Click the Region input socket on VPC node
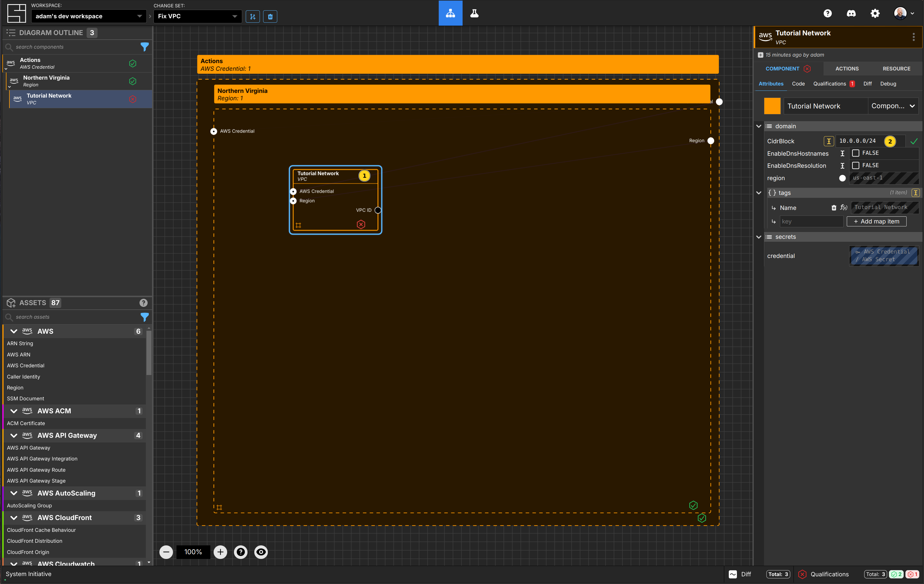This screenshot has height=584, width=924. click(293, 201)
